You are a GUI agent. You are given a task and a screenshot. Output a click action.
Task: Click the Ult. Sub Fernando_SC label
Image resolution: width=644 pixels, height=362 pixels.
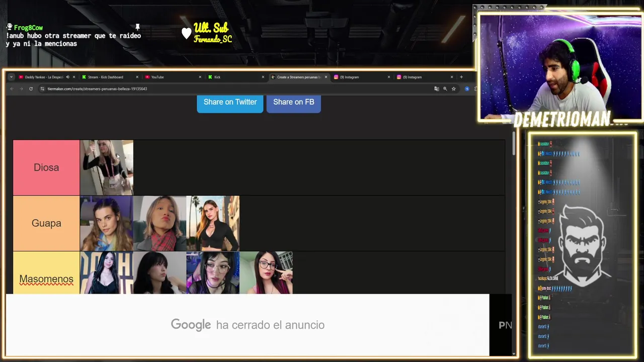(x=212, y=33)
